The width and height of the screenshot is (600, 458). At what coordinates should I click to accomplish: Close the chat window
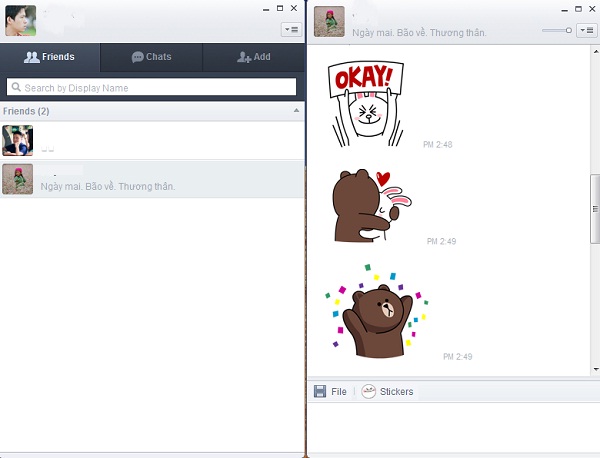coord(592,9)
